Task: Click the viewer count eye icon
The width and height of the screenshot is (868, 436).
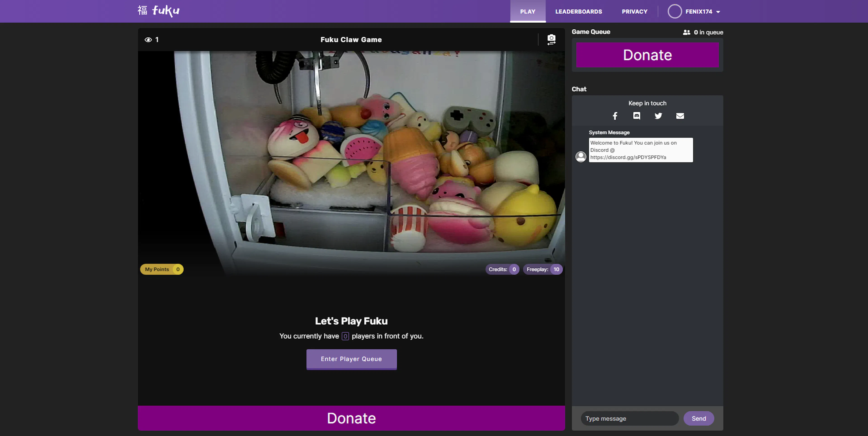Action: click(148, 39)
